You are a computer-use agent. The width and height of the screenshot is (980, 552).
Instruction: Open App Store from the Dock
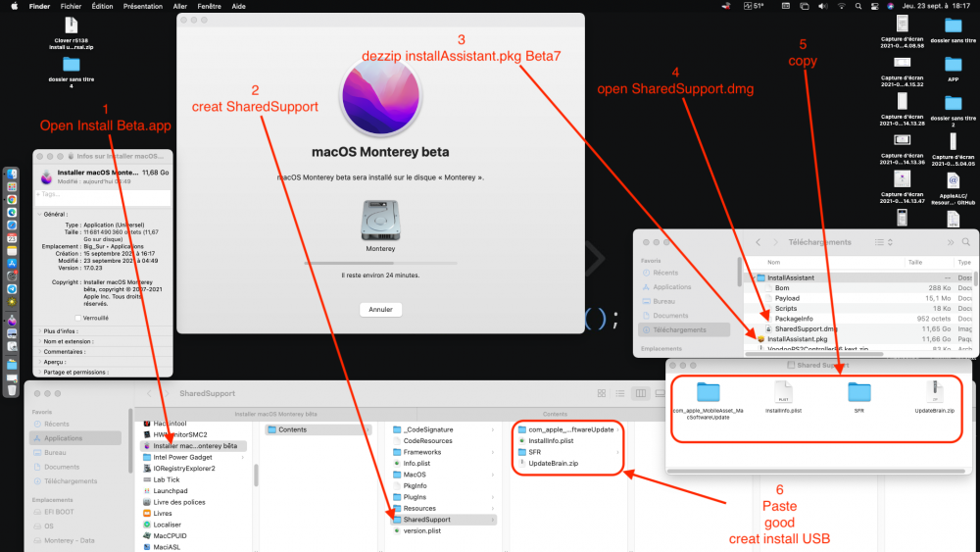pyautogui.click(x=12, y=263)
